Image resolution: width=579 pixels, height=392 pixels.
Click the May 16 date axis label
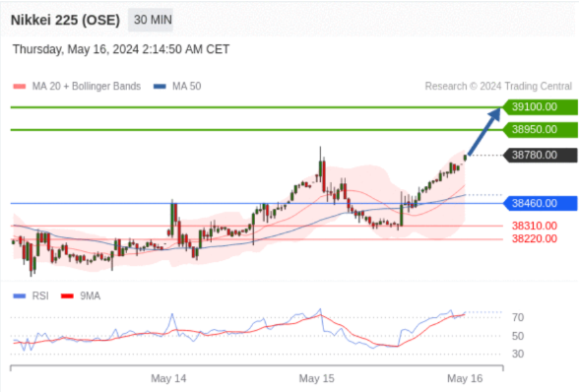click(x=465, y=378)
